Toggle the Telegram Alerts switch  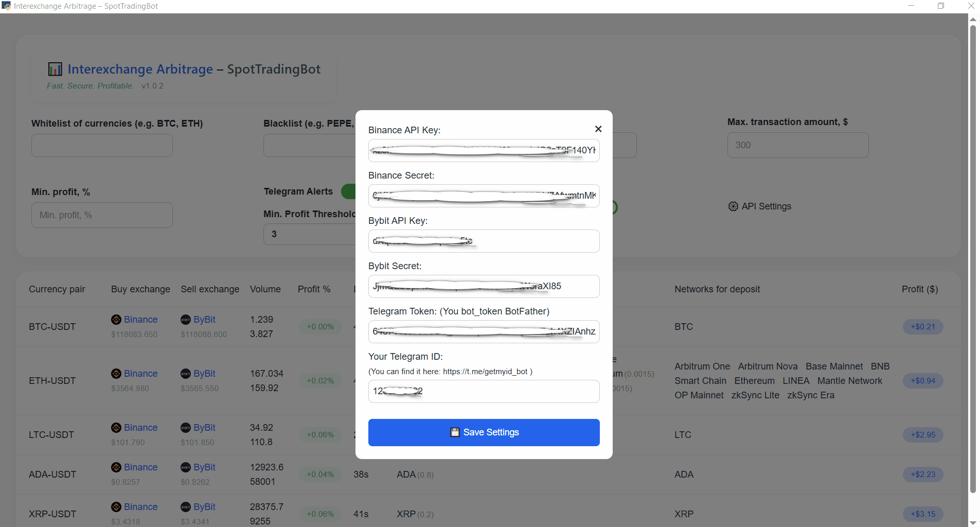point(348,191)
